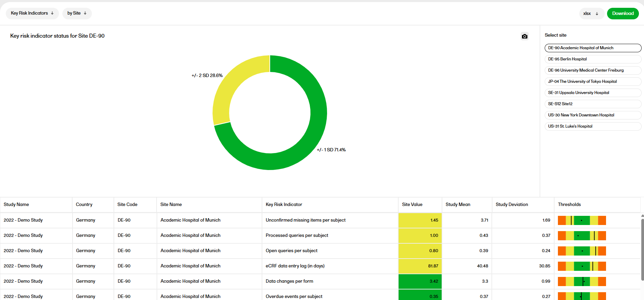Screen dimensions: 644x300
Task: Select JP-04 The University of Tokyo Hospital
Action: point(592,81)
